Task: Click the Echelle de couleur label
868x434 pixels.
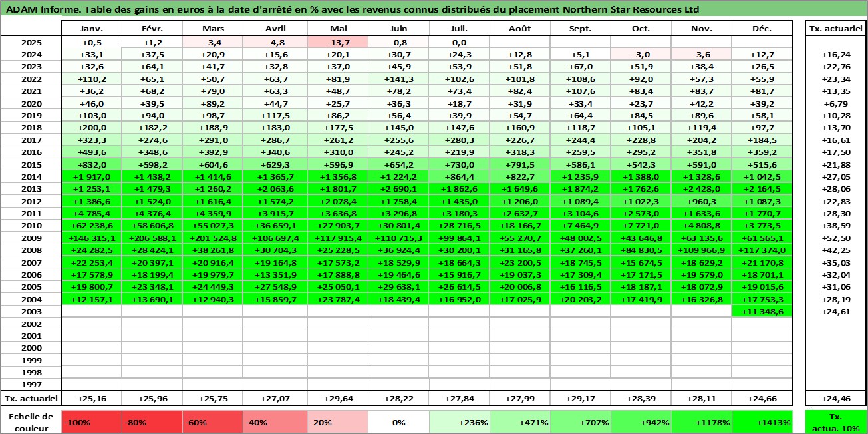Action: 31,422
